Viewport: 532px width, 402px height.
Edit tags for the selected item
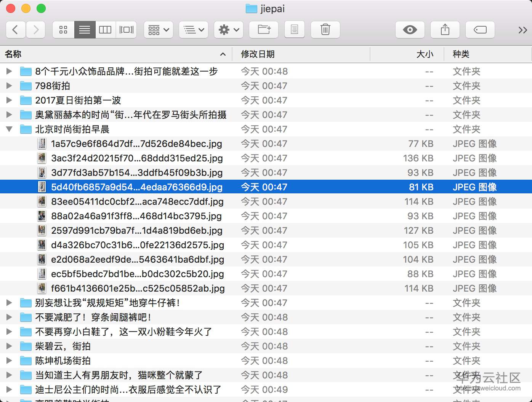tap(480, 30)
